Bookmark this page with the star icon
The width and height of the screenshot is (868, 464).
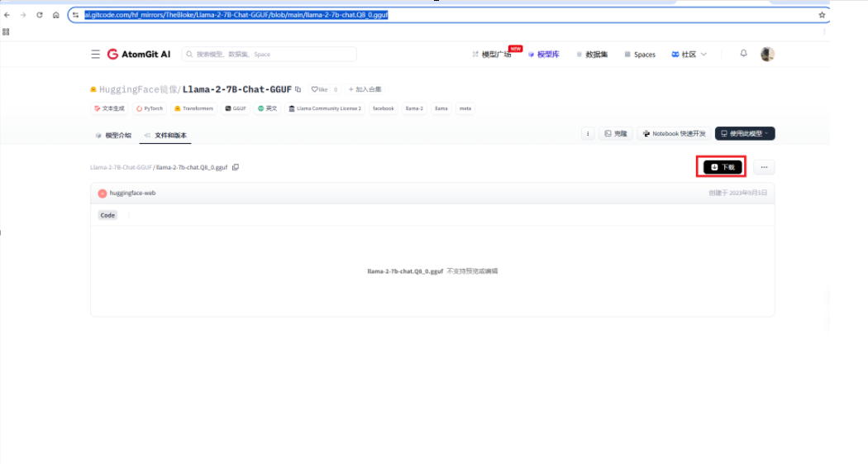822,15
